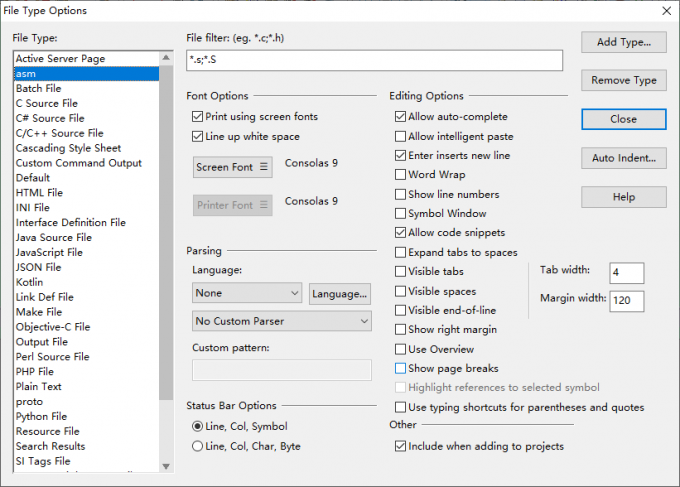Click the File filter text field
This screenshot has height=487, width=680.
pos(375,60)
